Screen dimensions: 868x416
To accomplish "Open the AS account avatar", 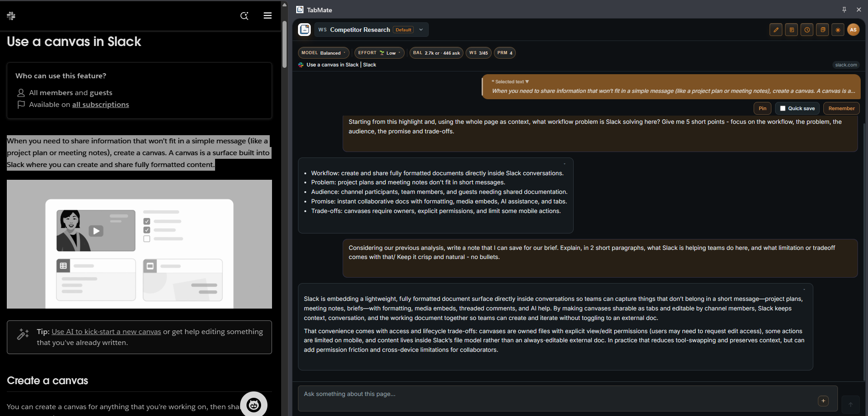I will [x=853, y=30].
